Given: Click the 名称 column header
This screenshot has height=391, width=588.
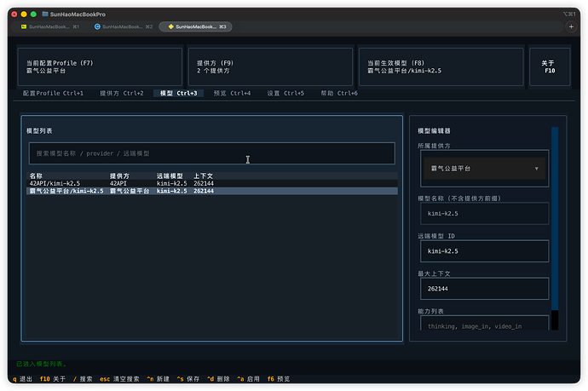Looking at the screenshot, I should tap(36, 175).
